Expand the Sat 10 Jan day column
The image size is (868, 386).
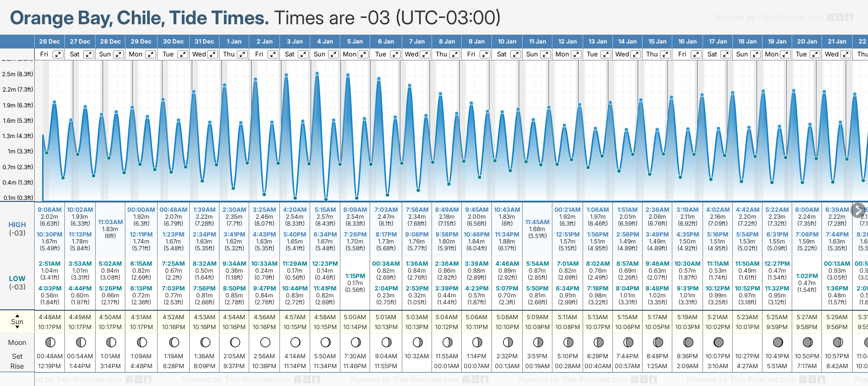click(515, 54)
